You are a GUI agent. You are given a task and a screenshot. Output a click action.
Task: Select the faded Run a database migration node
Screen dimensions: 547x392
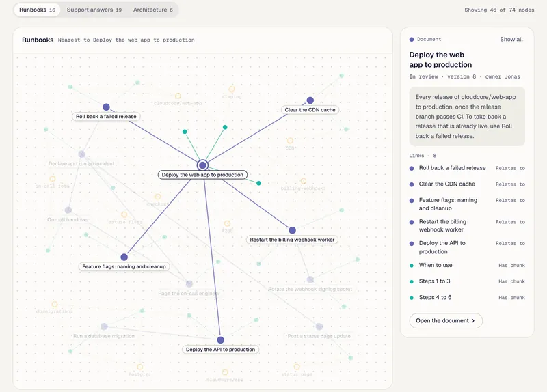pos(104,326)
